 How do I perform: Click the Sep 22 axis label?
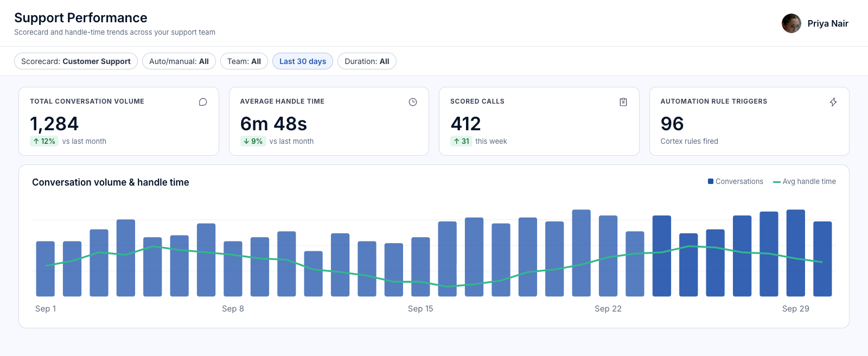point(608,309)
